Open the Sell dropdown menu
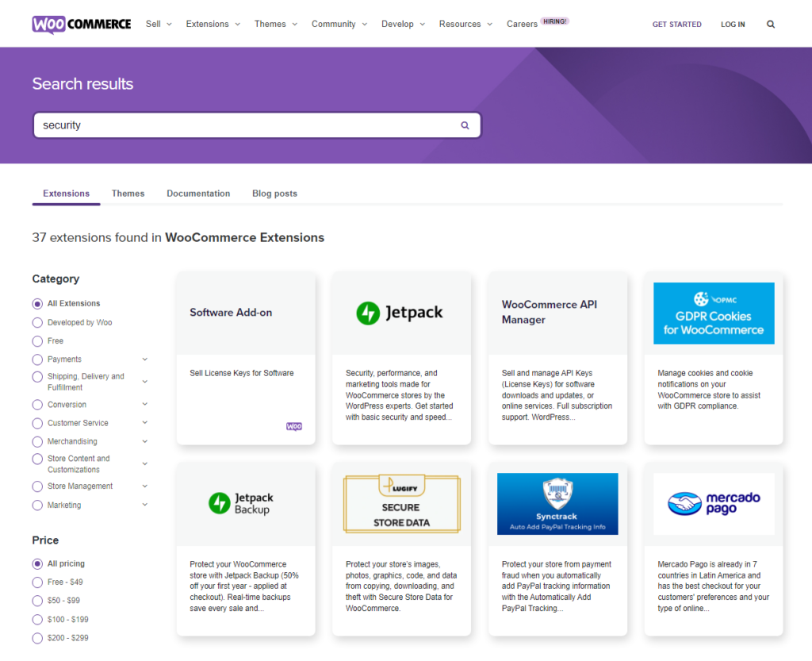Image resolution: width=812 pixels, height=661 pixels. tap(159, 25)
